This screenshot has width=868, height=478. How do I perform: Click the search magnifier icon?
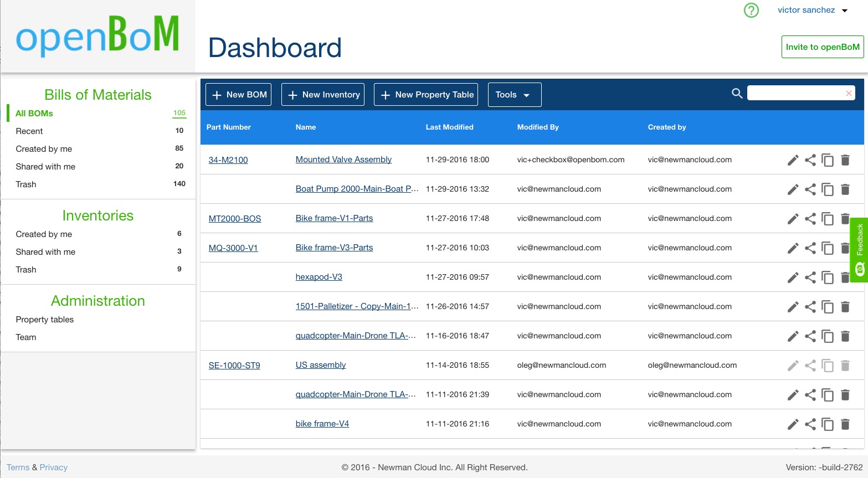coord(737,93)
